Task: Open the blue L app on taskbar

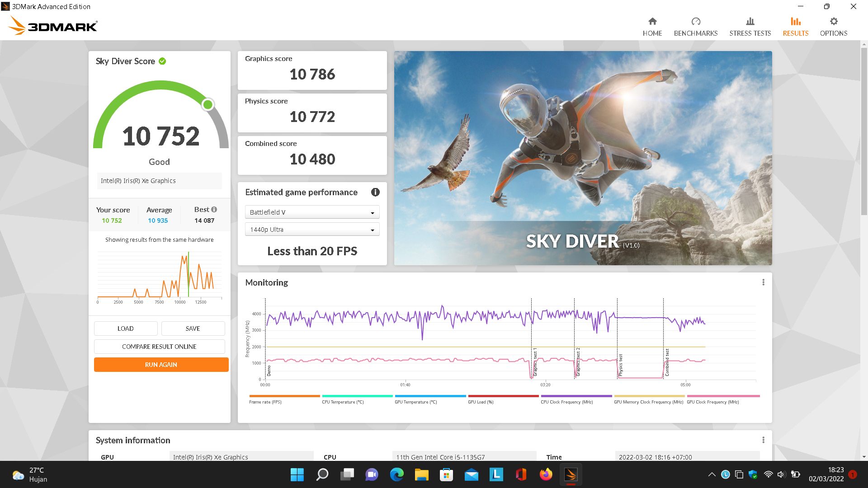Action: [496, 474]
